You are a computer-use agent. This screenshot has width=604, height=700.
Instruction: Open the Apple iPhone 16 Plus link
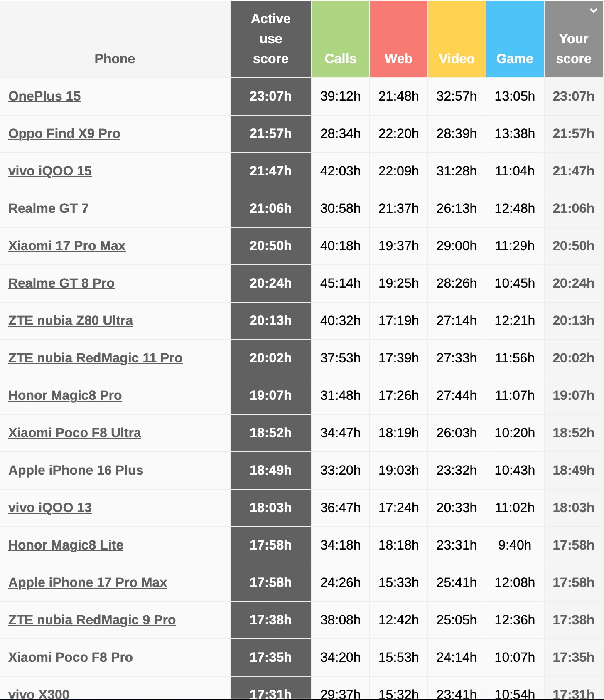[76, 470]
